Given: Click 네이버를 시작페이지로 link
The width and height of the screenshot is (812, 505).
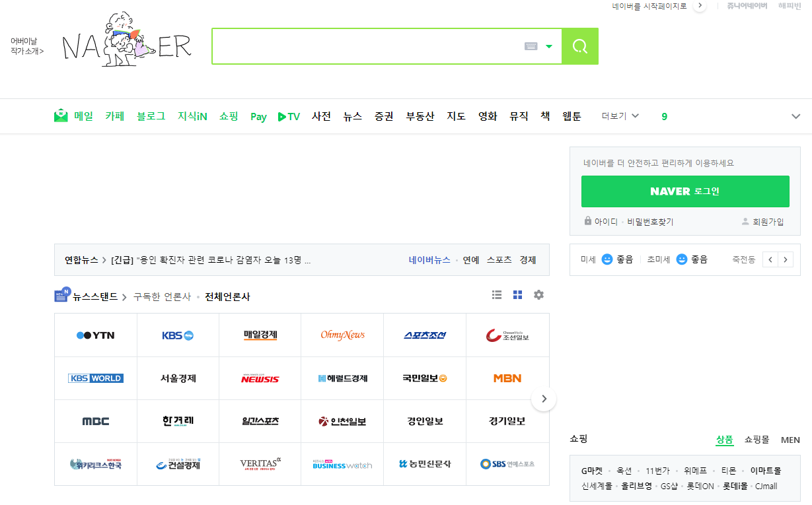Looking at the screenshot, I should 649,6.
